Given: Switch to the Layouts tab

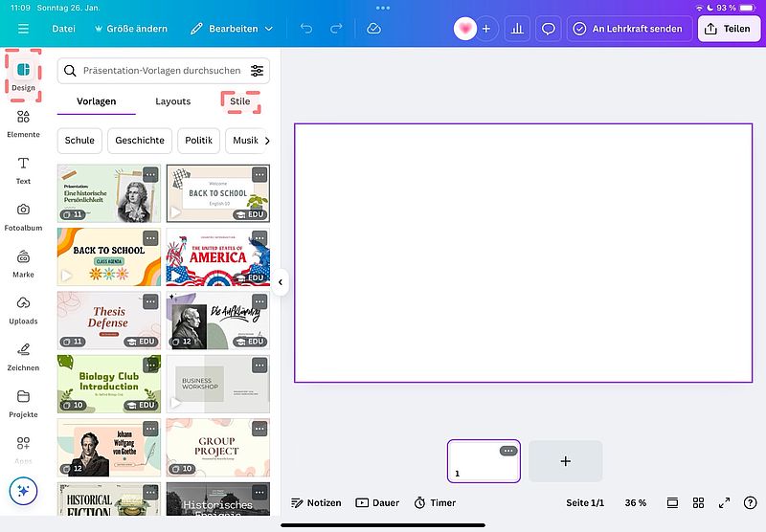Looking at the screenshot, I should 173,101.
